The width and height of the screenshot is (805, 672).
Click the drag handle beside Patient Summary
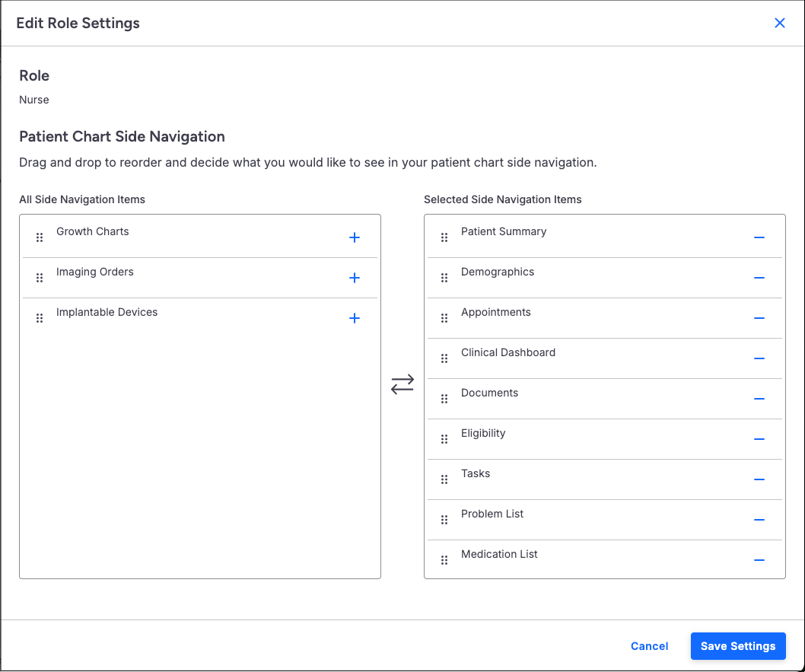444,237
